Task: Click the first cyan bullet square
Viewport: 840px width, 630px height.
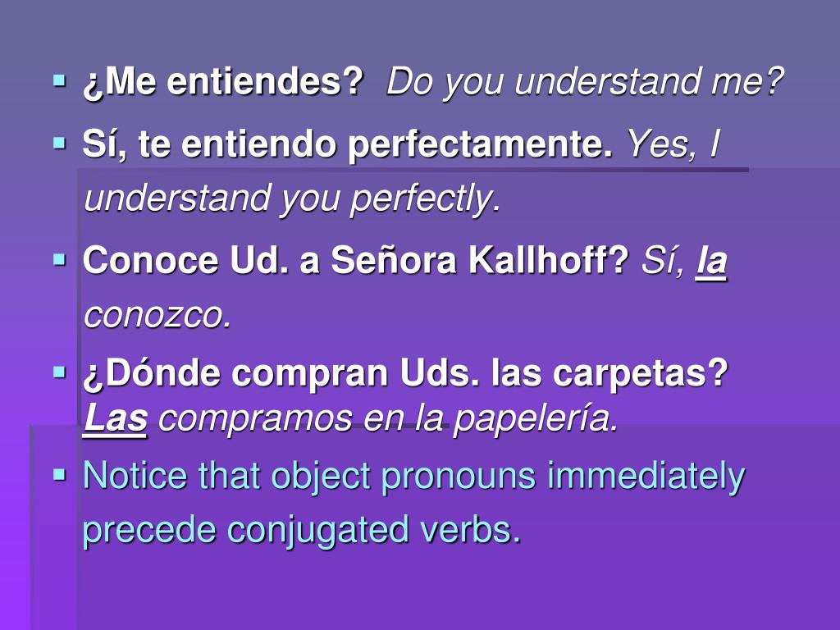Action: point(59,82)
